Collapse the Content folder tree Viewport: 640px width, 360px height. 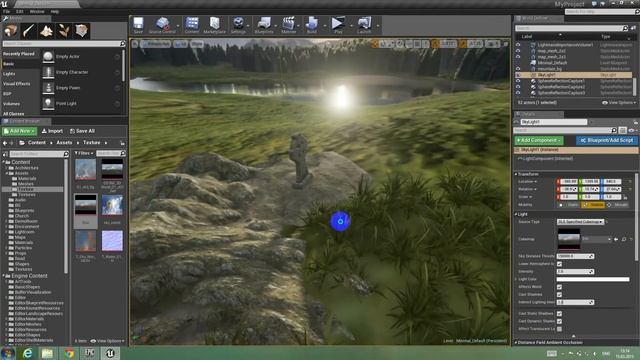pyautogui.click(x=4, y=162)
